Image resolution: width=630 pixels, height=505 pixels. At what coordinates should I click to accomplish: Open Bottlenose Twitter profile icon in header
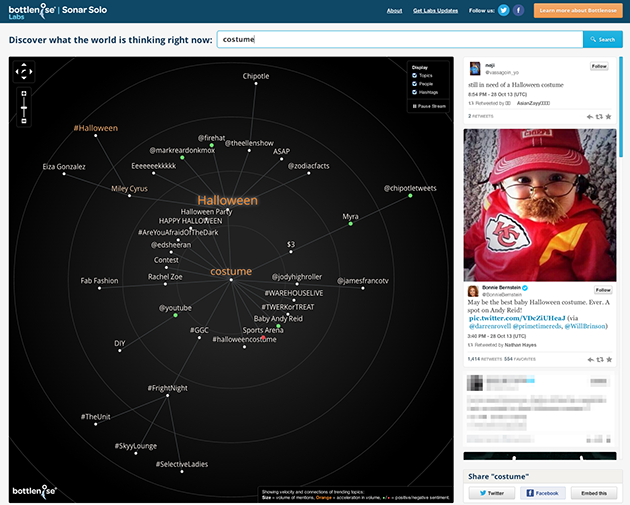pyautogui.click(x=503, y=10)
